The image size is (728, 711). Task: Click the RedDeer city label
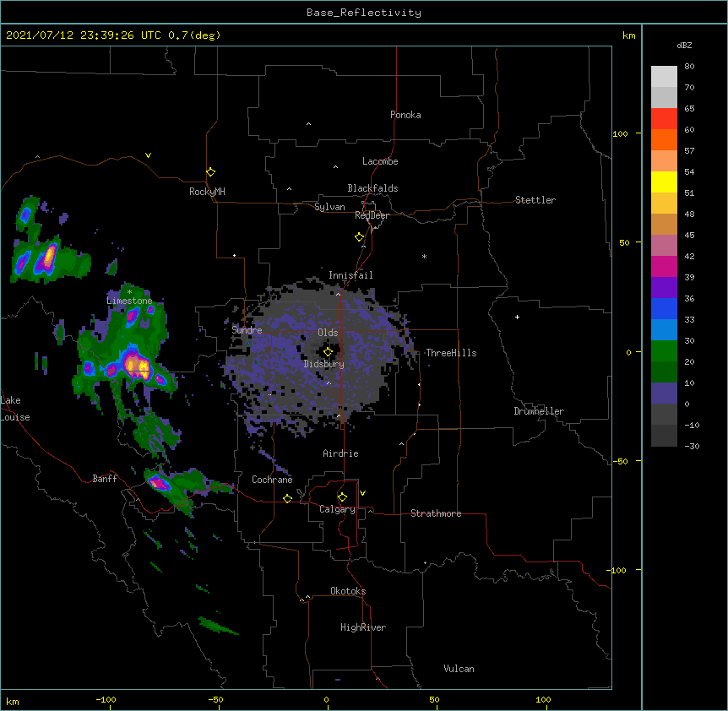pyautogui.click(x=372, y=215)
